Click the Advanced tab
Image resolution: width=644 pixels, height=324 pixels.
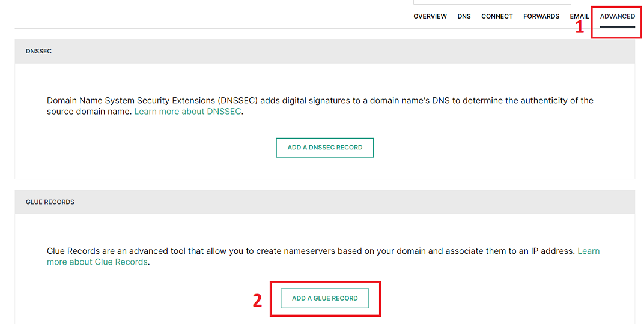pos(617,16)
